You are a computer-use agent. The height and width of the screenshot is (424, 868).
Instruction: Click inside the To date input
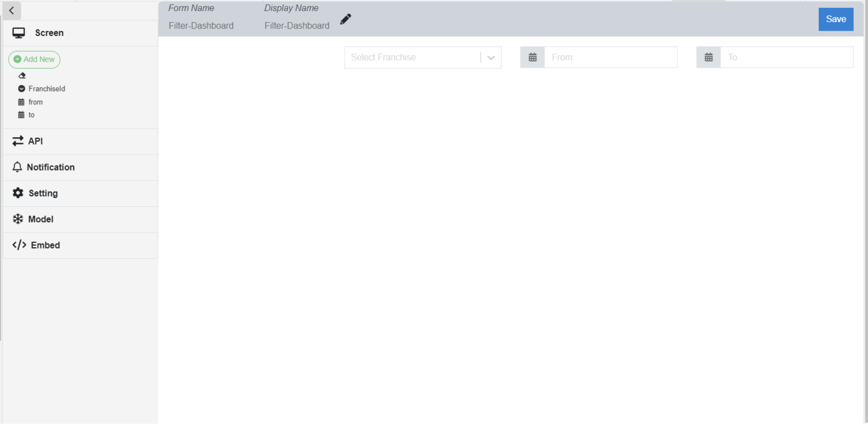point(786,58)
